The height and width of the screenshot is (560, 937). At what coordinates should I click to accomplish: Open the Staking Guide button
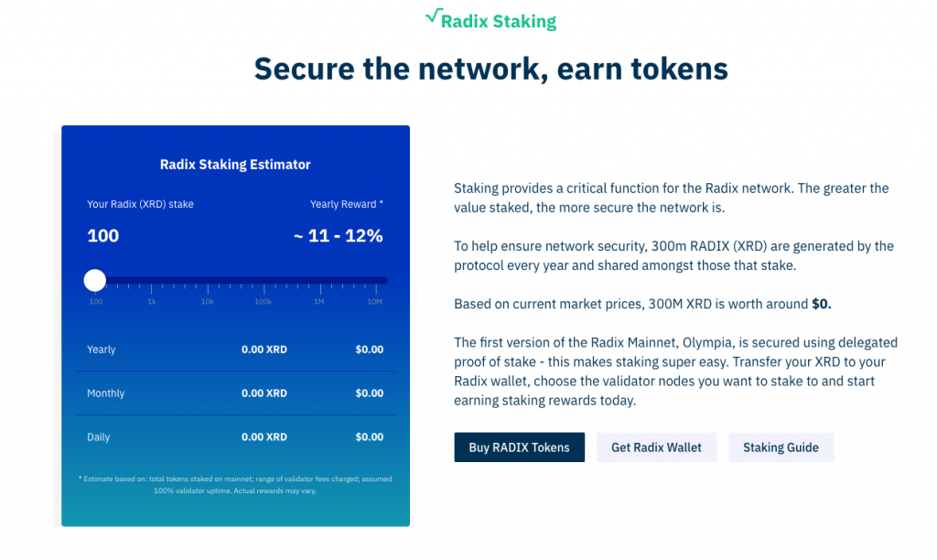[x=781, y=447]
